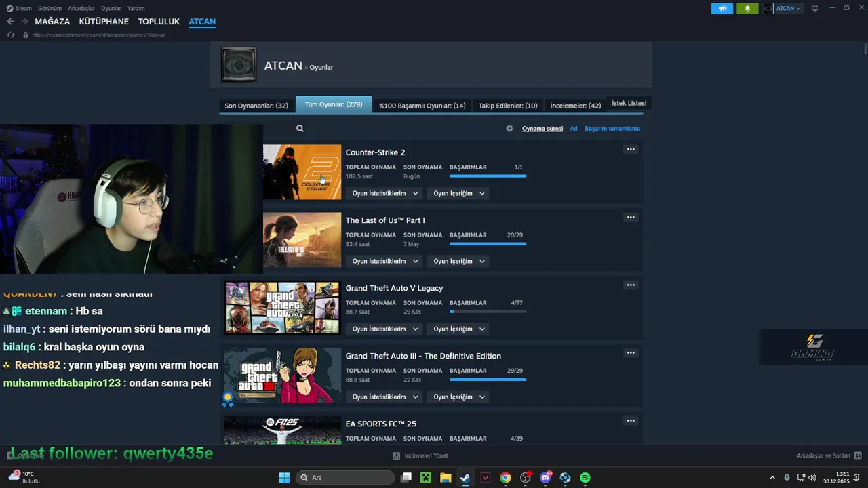The image size is (868, 488).
Task: Sort games by Ad
Action: [574, 129]
